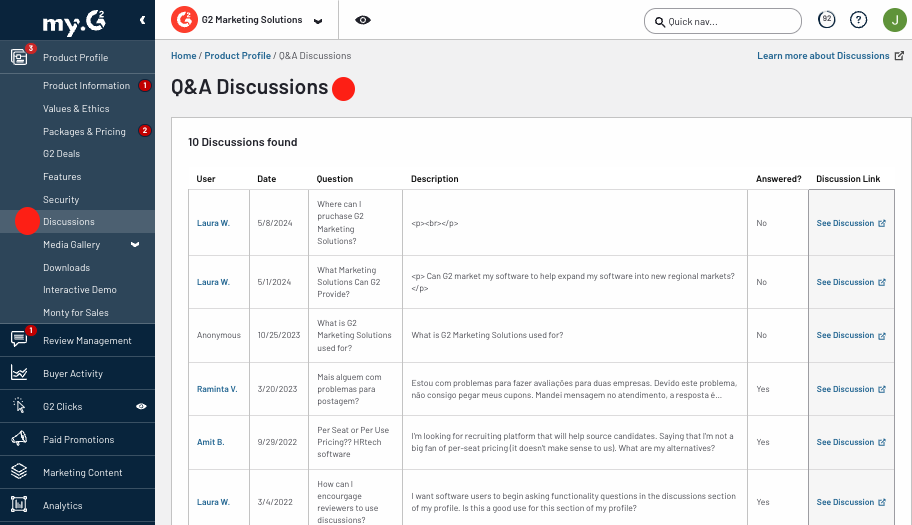Screen dimensions: 912x525
Task: Open Values & Ethics in the sidebar
Action: point(76,109)
